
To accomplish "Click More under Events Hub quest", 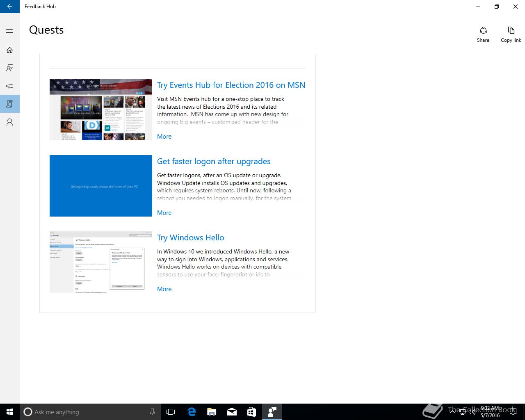I will [164, 137].
